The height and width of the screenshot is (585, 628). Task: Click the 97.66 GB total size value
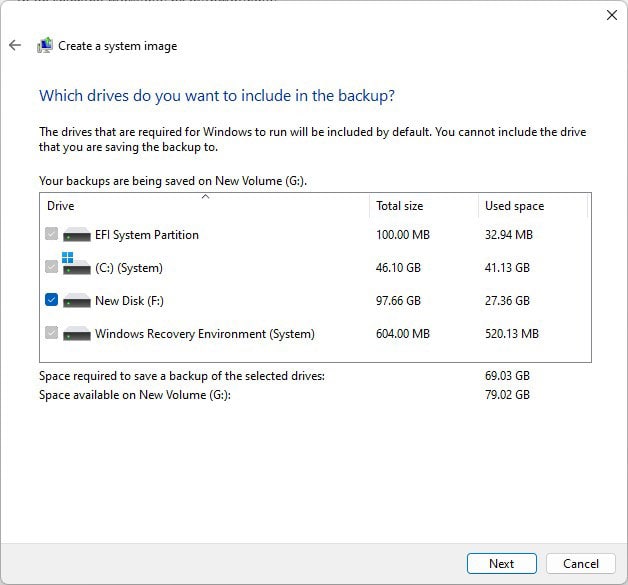tap(398, 301)
